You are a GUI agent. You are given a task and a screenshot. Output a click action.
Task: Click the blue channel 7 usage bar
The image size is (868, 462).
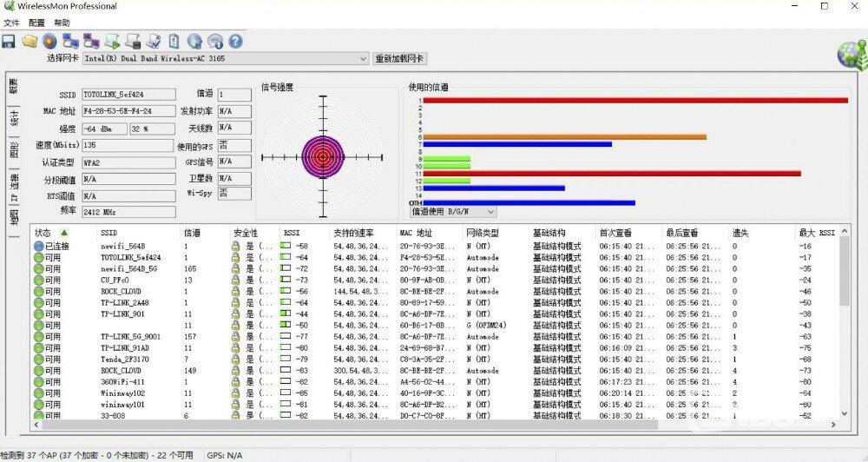coord(517,144)
